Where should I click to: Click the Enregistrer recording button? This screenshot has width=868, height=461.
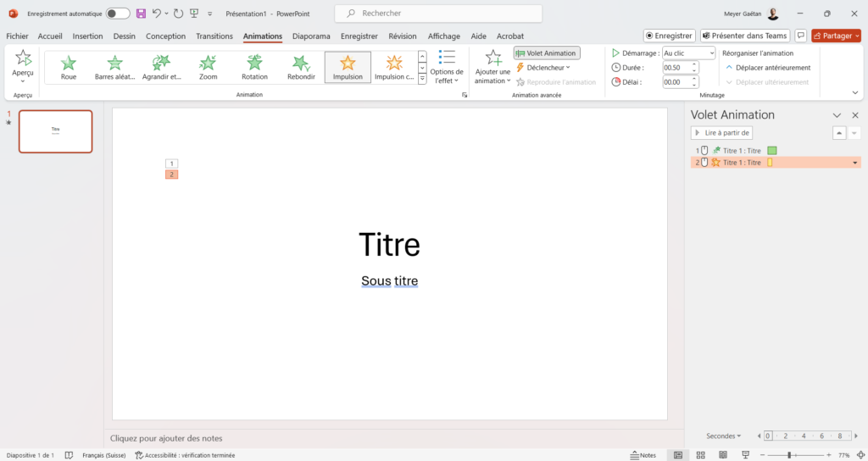[x=670, y=36]
